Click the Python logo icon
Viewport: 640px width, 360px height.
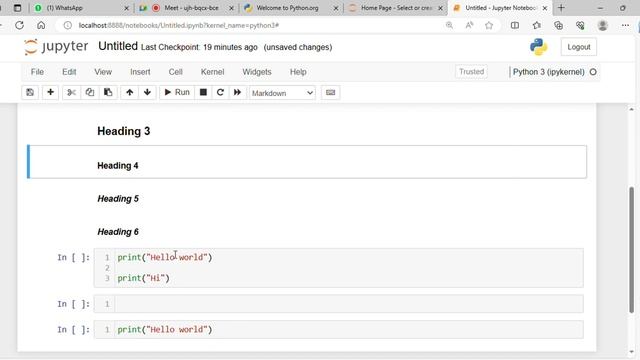click(x=539, y=47)
